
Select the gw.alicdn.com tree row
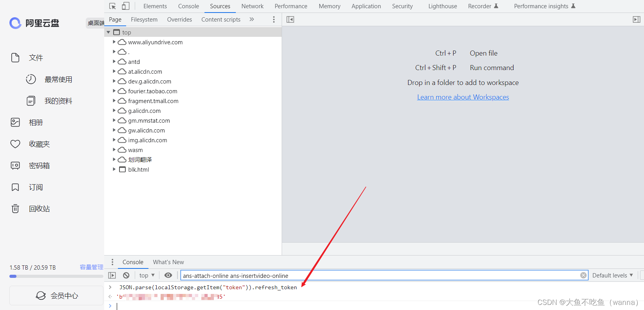pos(193,130)
